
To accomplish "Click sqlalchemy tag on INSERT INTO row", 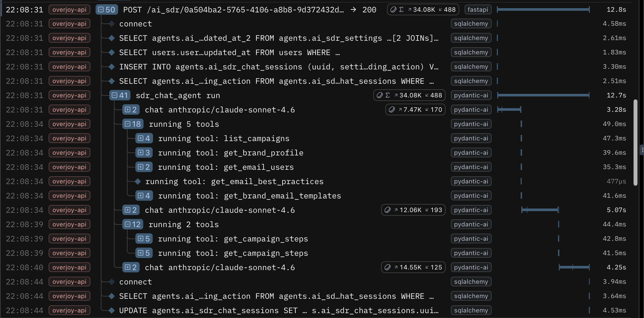I will 471,67.
